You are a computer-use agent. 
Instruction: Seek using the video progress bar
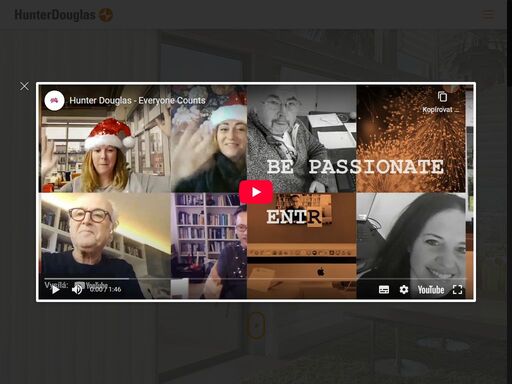click(256, 278)
